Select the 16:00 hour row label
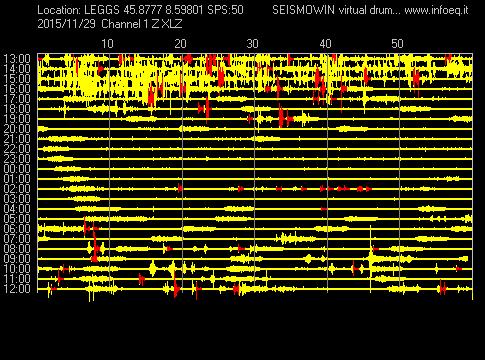Viewport: 485px width, 360px height. [17, 89]
